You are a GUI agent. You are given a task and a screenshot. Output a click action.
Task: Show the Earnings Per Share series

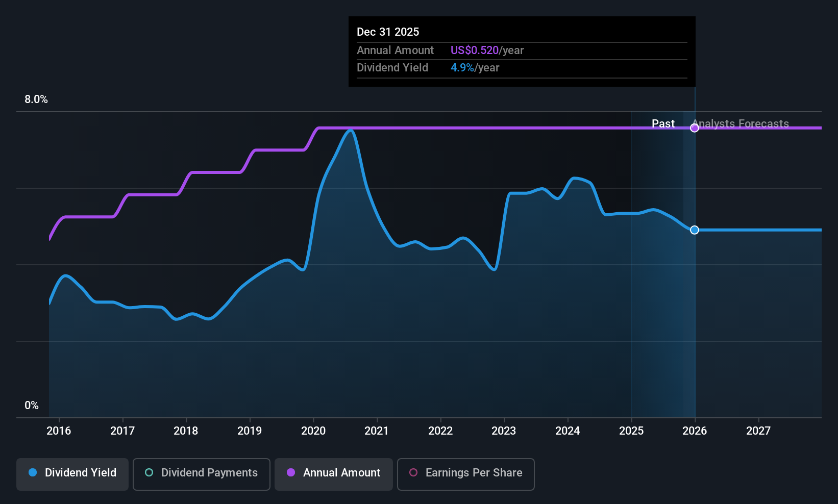pyautogui.click(x=465, y=473)
